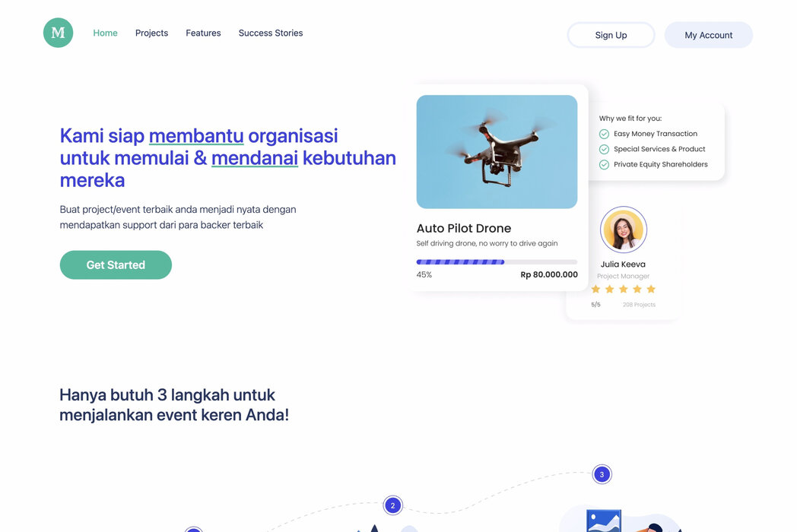The width and height of the screenshot is (797, 532).
Task: Click the check icon beside Easy Money Transaction
Action: [604, 135]
